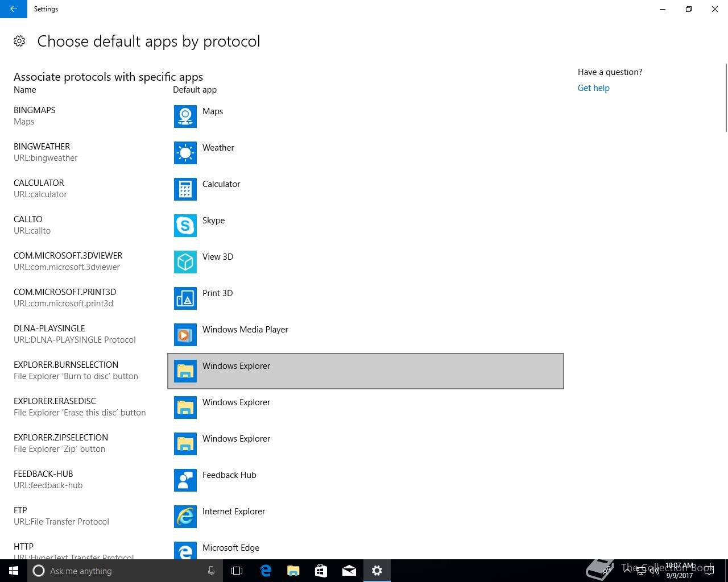This screenshot has width=728, height=582.
Task: Click the Settings gear in the taskbar
Action: (x=377, y=571)
